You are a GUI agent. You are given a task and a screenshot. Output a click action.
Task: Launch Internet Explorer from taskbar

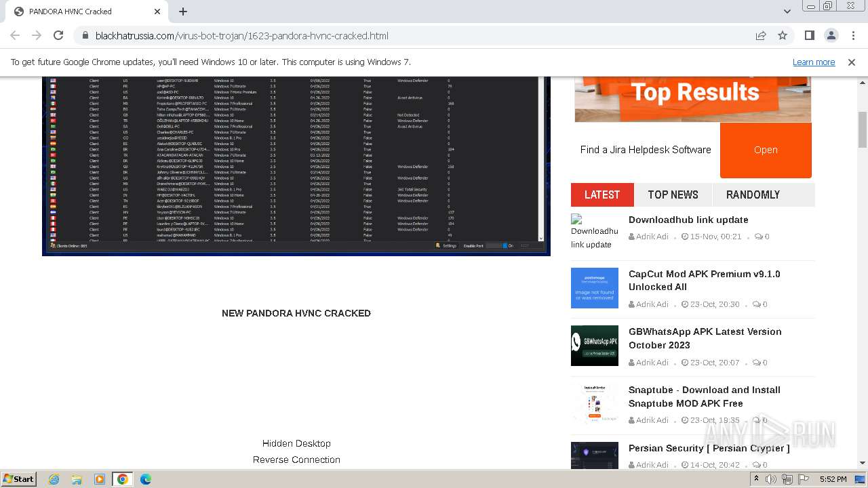coord(54,479)
